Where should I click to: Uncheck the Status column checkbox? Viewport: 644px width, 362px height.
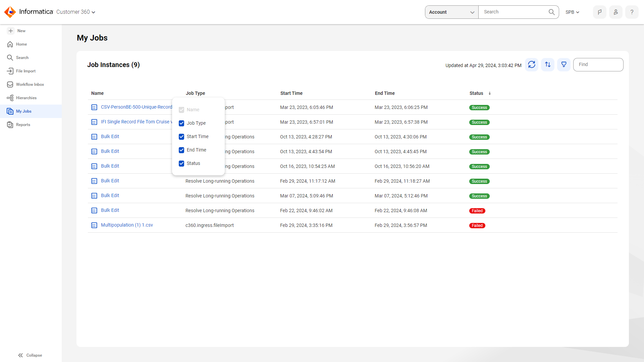[181, 163]
